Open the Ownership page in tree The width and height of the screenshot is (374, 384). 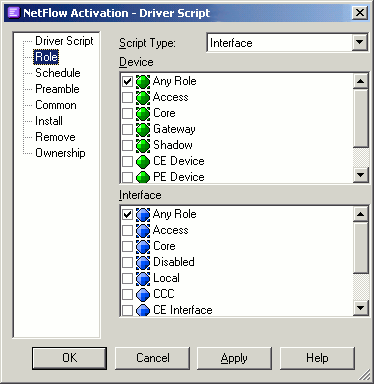click(x=60, y=153)
